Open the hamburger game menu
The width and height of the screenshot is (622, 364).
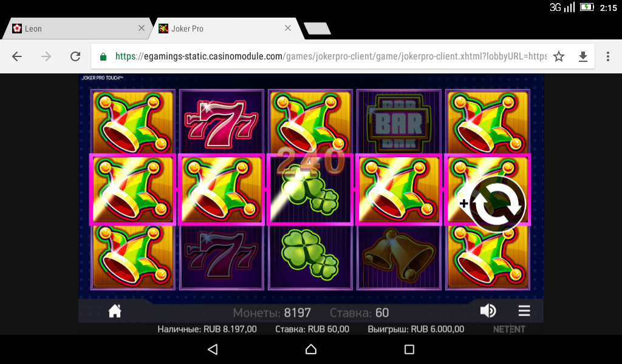(524, 311)
